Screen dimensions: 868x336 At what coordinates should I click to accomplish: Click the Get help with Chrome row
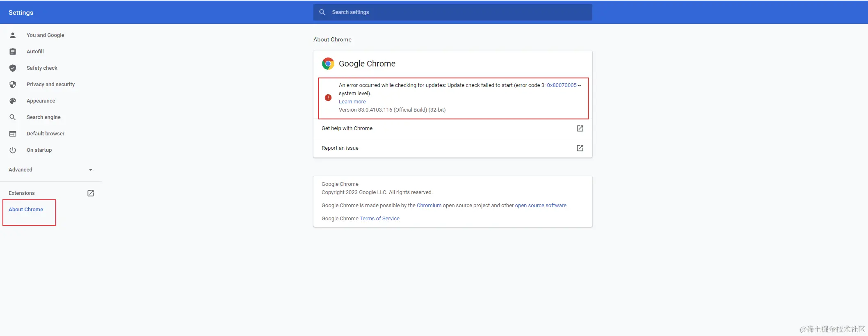[x=453, y=128]
